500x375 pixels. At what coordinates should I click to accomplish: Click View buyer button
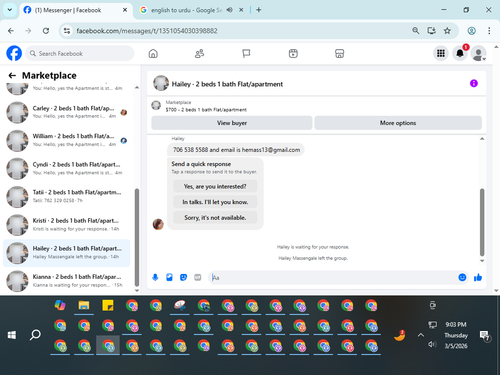(232, 123)
